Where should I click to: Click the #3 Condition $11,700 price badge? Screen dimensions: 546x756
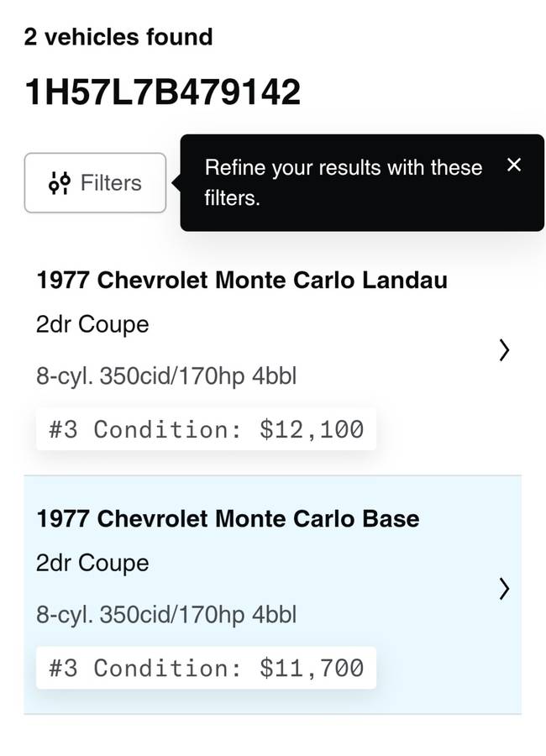(205, 668)
